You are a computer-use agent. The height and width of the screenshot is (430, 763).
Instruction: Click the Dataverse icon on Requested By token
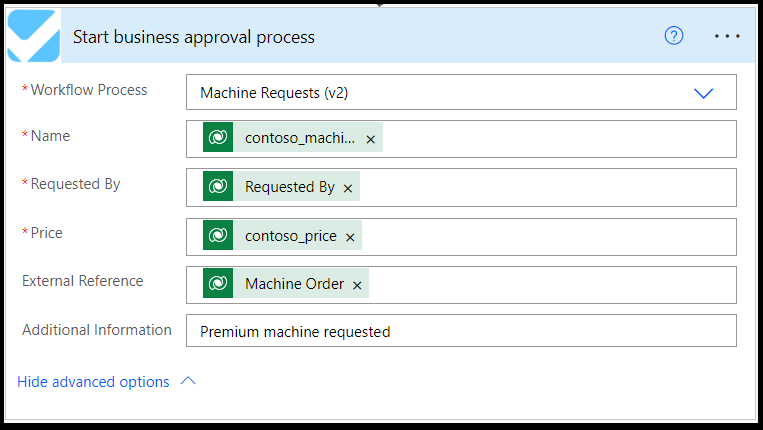pyautogui.click(x=218, y=187)
